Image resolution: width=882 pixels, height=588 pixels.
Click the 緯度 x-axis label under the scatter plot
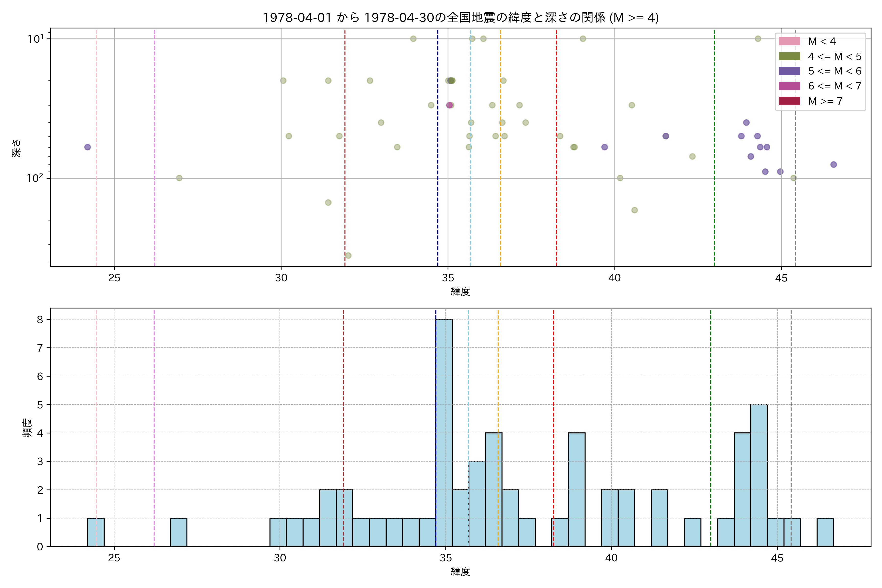coord(460,291)
